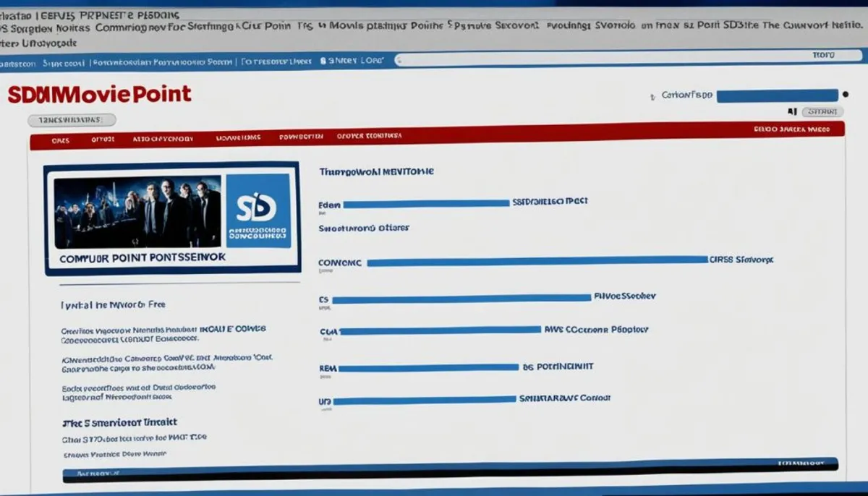Click the button at the address bar's right end
This screenshot has width=868, height=496.
pyautogui.click(x=822, y=55)
